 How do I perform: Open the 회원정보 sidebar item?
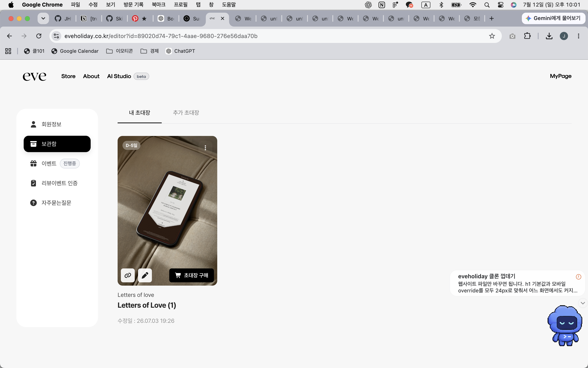tap(57, 124)
